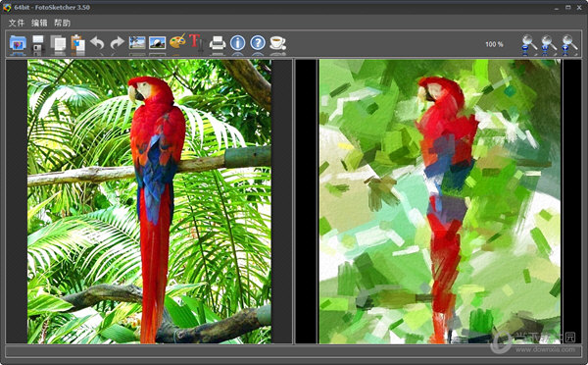Click the painted parrot result image
This screenshot has height=365, width=588.
click(x=440, y=201)
